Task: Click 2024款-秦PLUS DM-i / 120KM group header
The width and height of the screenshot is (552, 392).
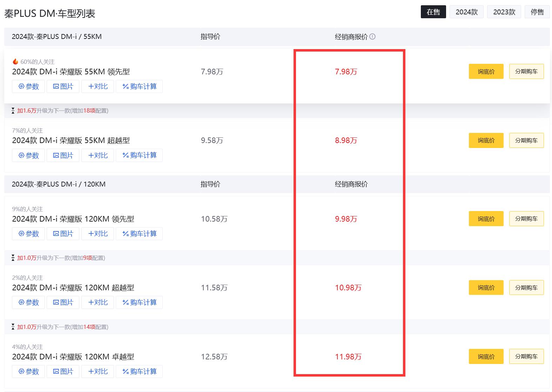Action: click(59, 184)
